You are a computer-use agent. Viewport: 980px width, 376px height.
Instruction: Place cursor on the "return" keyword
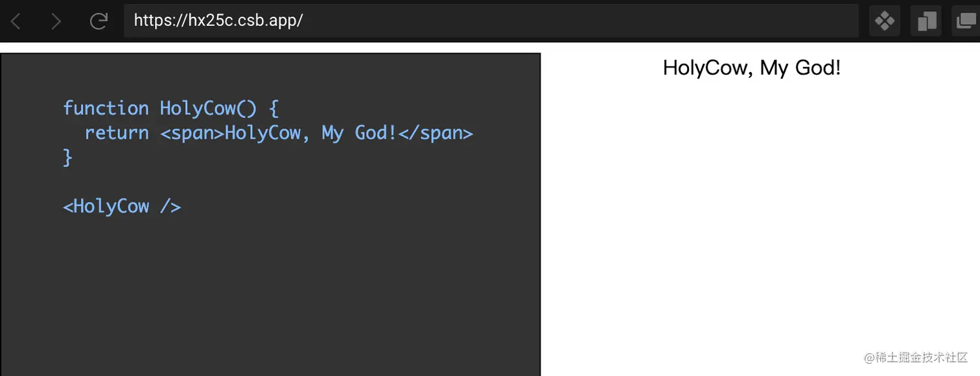coord(117,133)
